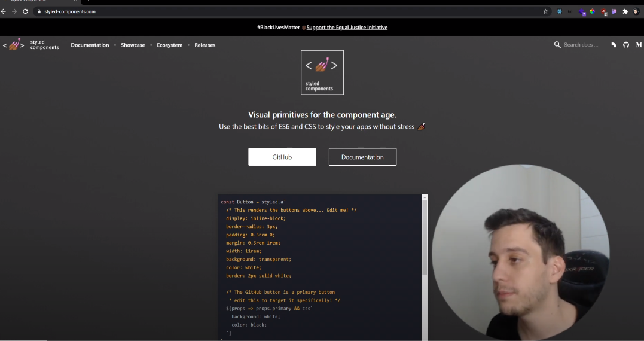The width and height of the screenshot is (644, 341).
Task: Click the code editor scroll-up arrow
Action: pyautogui.click(x=425, y=198)
